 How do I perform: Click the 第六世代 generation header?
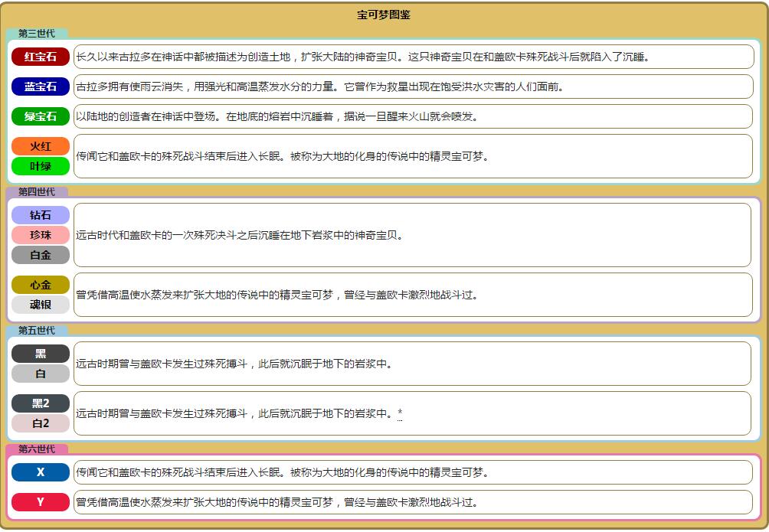[37, 449]
